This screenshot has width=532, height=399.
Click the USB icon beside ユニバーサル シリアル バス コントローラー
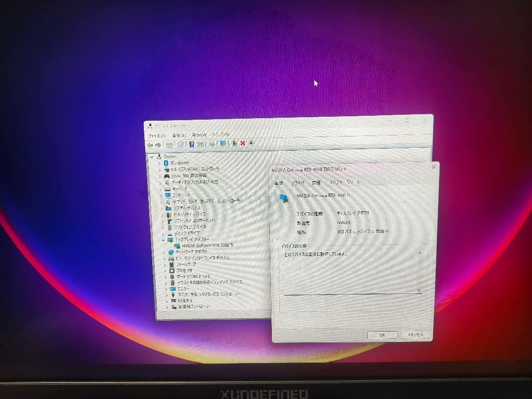point(173,295)
